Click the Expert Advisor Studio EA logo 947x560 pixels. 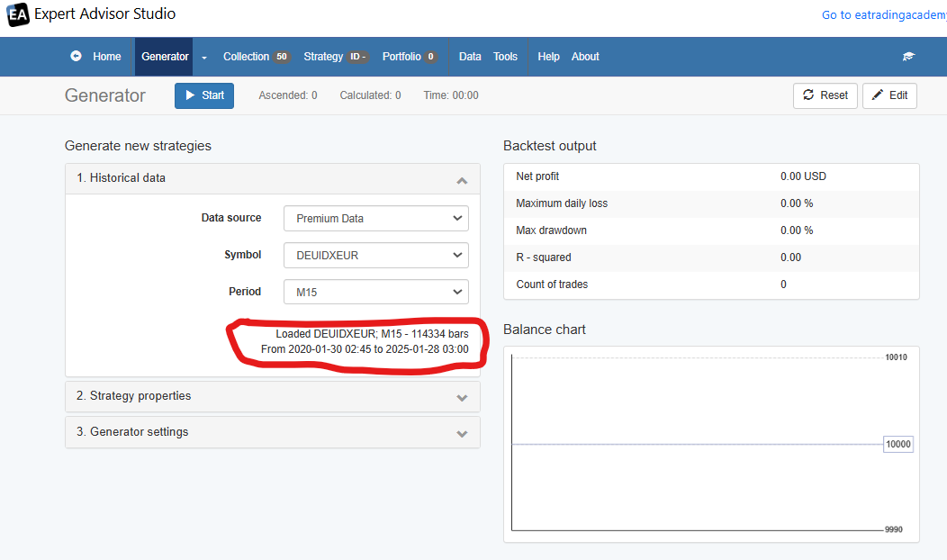pos(17,14)
